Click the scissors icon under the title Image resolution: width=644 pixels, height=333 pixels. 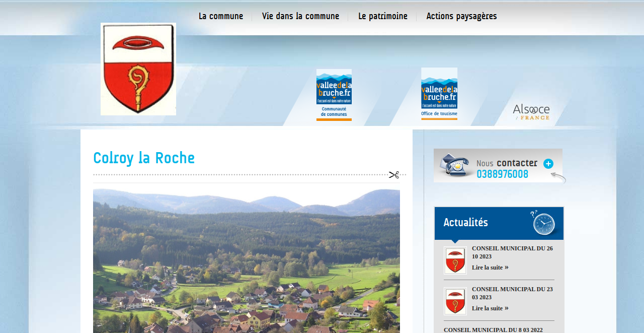(x=393, y=175)
